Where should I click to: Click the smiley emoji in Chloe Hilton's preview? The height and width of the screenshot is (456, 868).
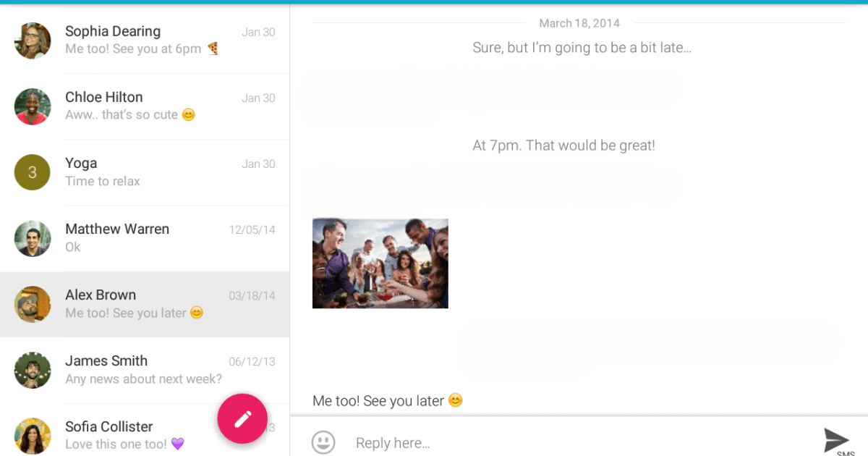pos(187,114)
